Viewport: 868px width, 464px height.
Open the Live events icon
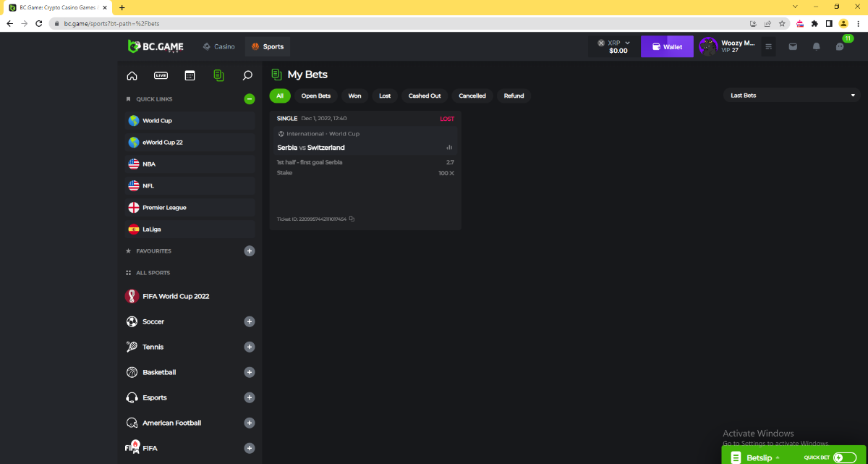tap(161, 75)
